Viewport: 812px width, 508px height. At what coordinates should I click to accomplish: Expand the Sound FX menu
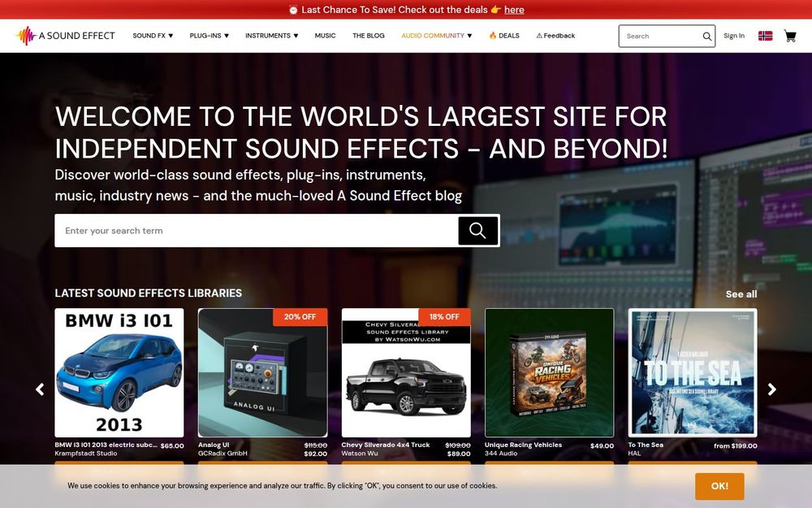153,36
